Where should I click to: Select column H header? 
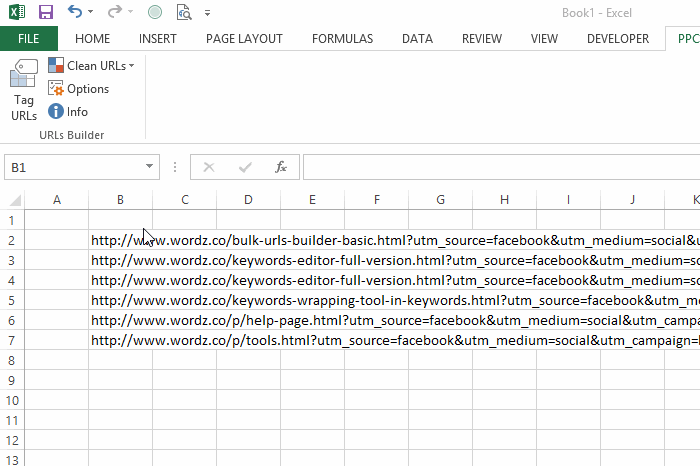tap(504, 200)
